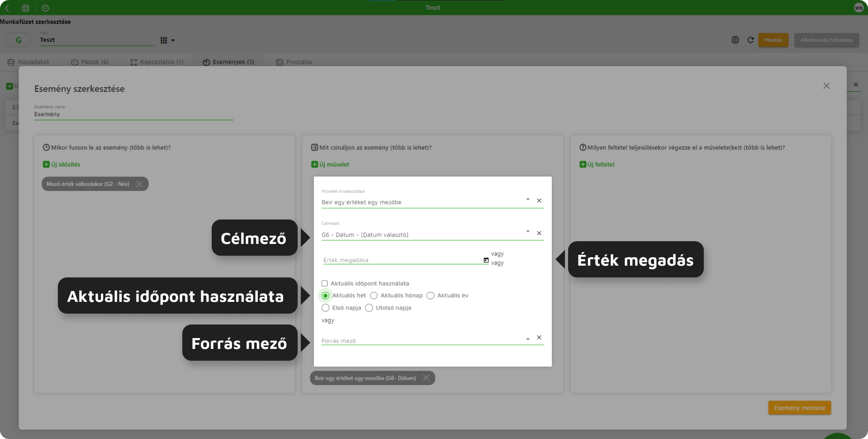Open the WB user avatar
The height and width of the screenshot is (439, 868).
click(x=859, y=8)
